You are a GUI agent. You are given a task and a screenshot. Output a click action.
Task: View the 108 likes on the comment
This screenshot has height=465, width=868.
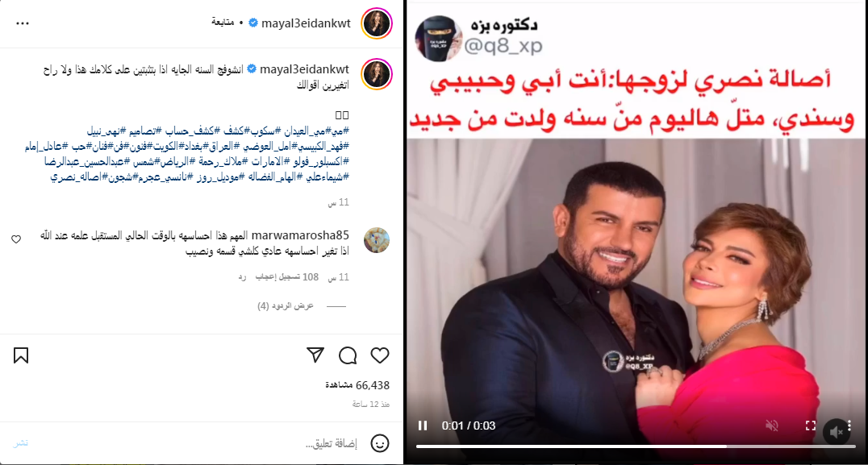[x=286, y=277]
